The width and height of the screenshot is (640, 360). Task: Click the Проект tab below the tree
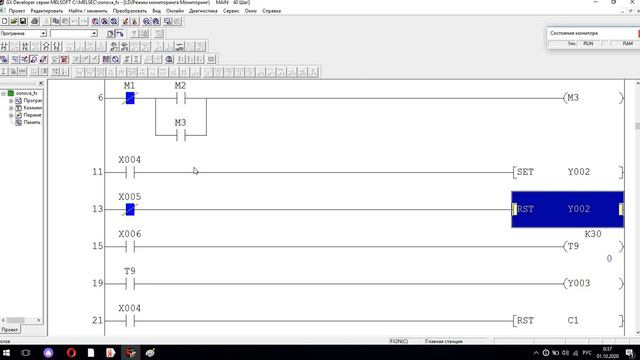pyautogui.click(x=10, y=329)
